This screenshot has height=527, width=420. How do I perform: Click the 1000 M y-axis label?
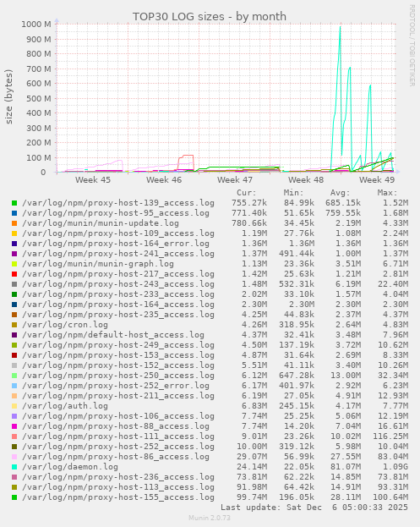click(36, 25)
